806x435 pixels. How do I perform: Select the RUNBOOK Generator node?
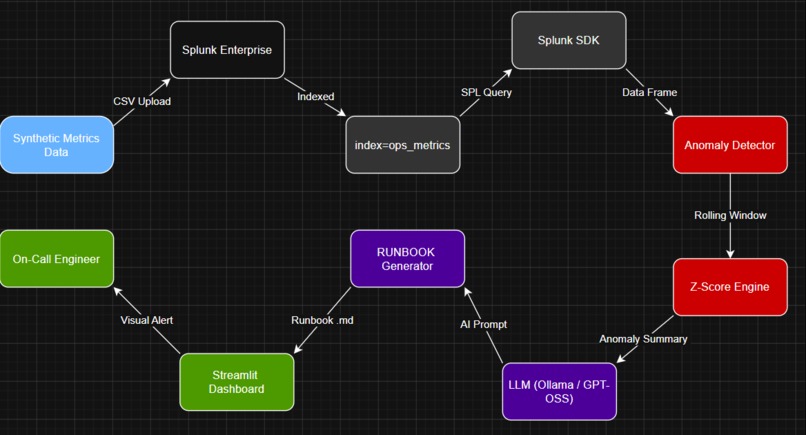pyautogui.click(x=407, y=259)
